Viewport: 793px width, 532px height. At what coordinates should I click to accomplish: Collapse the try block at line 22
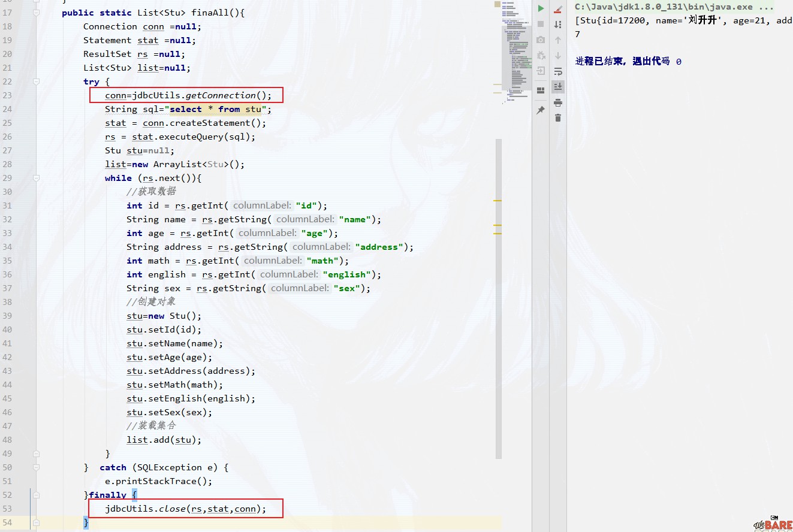point(36,81)
